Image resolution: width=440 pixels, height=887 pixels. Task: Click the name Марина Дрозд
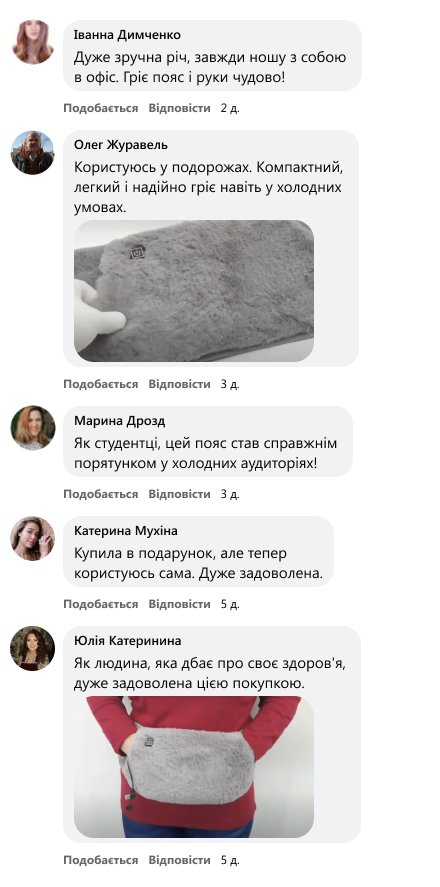(x=120, y=421)
